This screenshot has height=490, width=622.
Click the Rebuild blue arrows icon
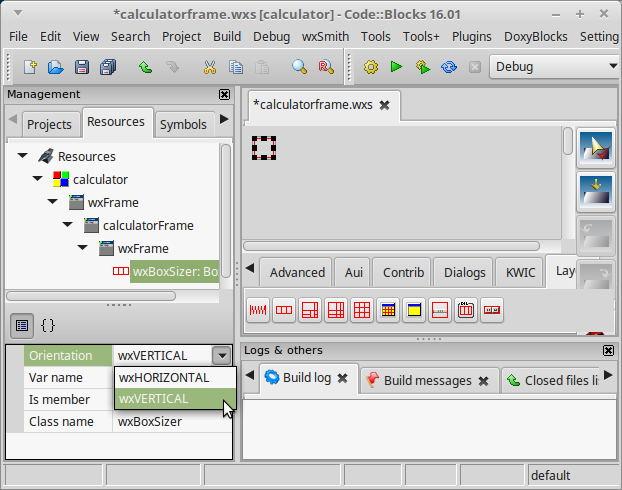449,67
